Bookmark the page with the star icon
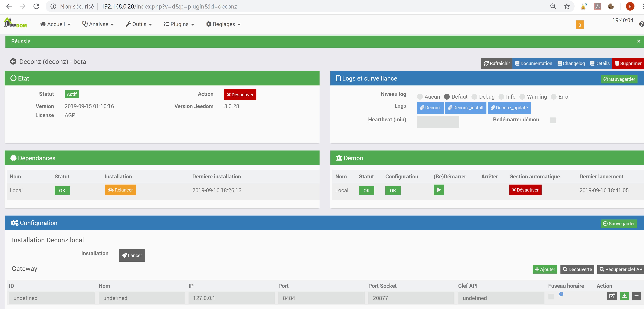This screenshot has width=644, height=309. pos(567,6)
